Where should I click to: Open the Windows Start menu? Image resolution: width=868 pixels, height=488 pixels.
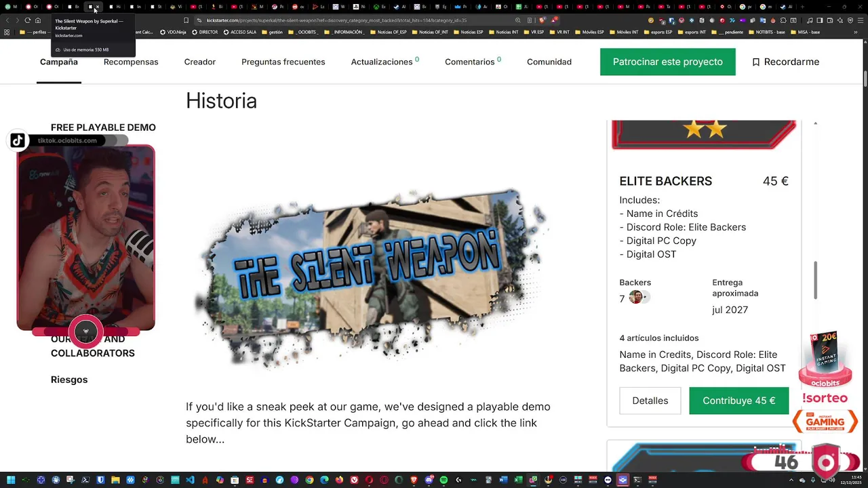coord(11,480)
